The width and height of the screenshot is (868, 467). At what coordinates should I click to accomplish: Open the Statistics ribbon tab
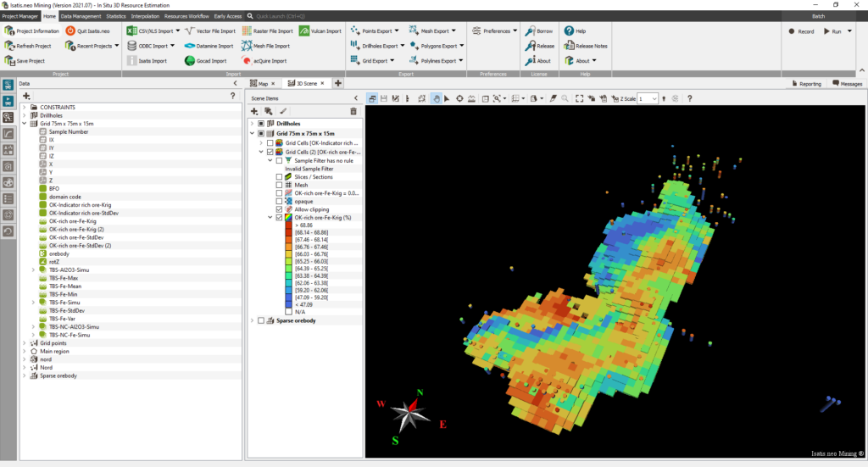click(115, 16)
